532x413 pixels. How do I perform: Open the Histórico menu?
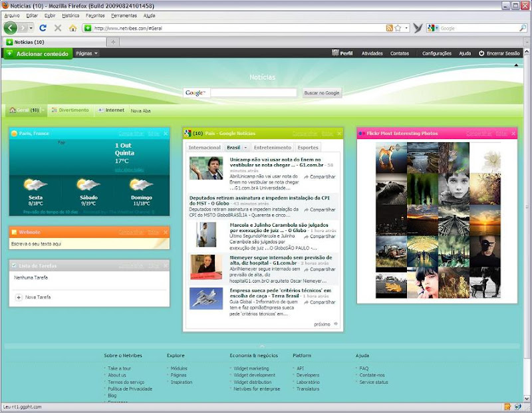click(70, 15)
